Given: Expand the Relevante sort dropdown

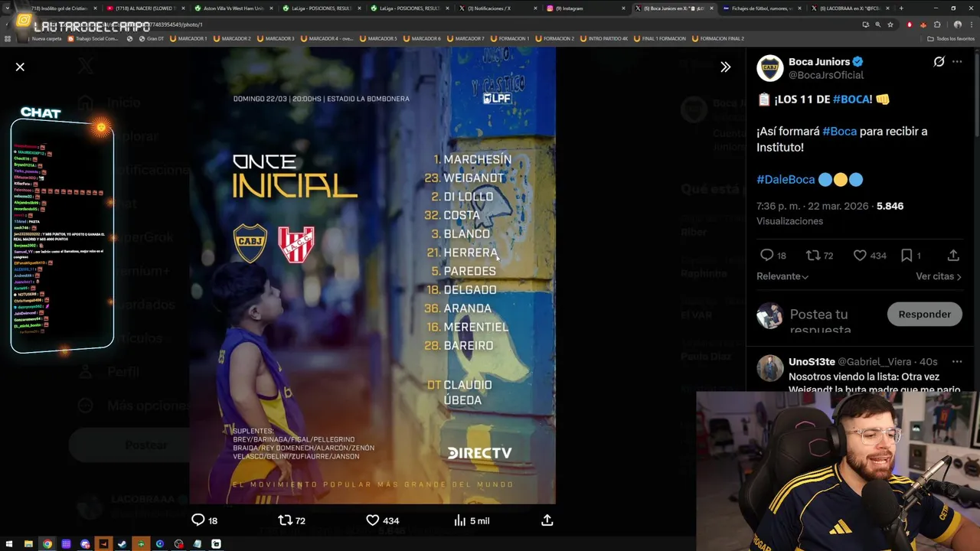Looking at the screenshot, I should click(782, 276).
